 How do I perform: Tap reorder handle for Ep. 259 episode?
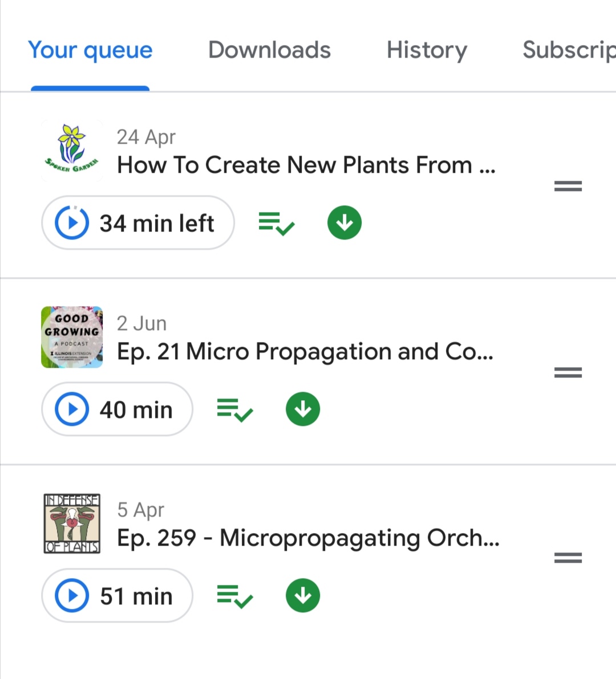coord(568,558)
